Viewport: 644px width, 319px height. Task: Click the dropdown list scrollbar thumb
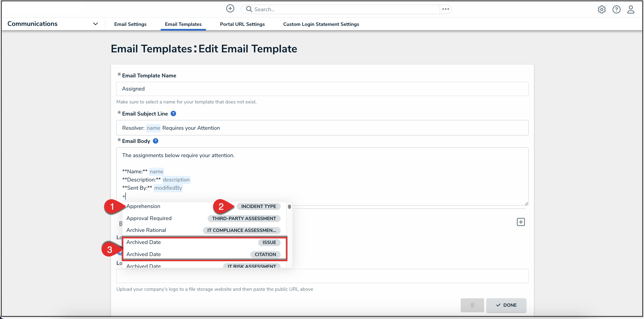point(289,207)
